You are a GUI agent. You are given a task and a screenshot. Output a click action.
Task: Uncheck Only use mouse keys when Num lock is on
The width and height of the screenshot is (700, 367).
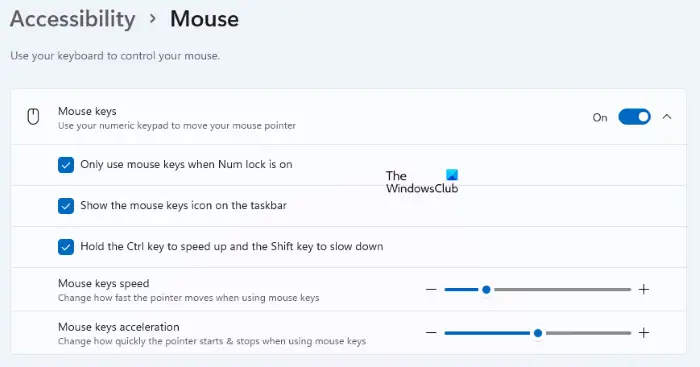[x=66, y=165]
